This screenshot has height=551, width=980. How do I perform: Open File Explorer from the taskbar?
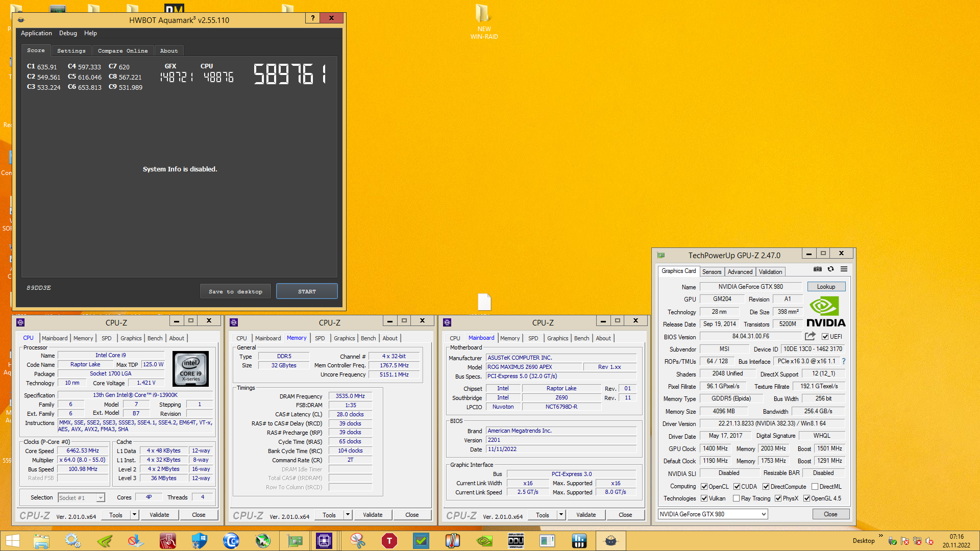[41, 541]
